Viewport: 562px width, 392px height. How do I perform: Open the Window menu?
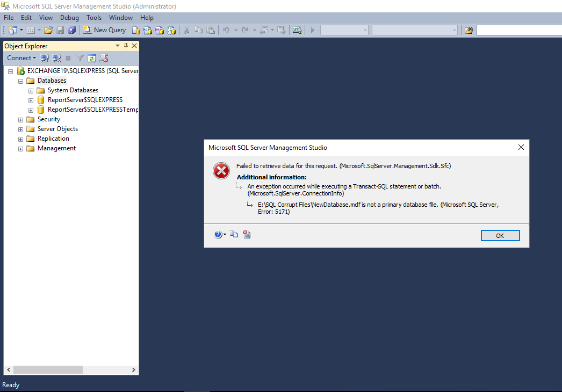[121, 18]
